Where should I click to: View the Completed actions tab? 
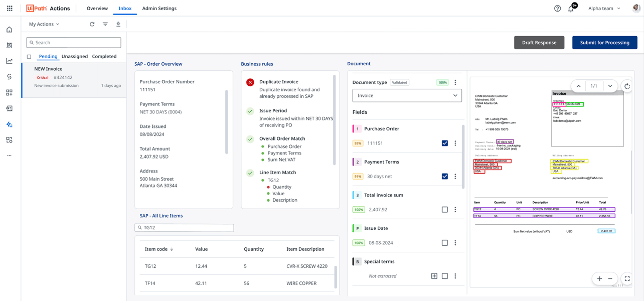(x=104, y=57)
